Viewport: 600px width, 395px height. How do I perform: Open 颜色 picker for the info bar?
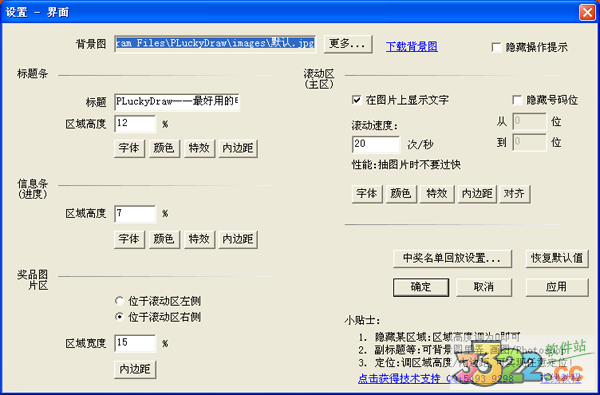(x=164, y=239)
